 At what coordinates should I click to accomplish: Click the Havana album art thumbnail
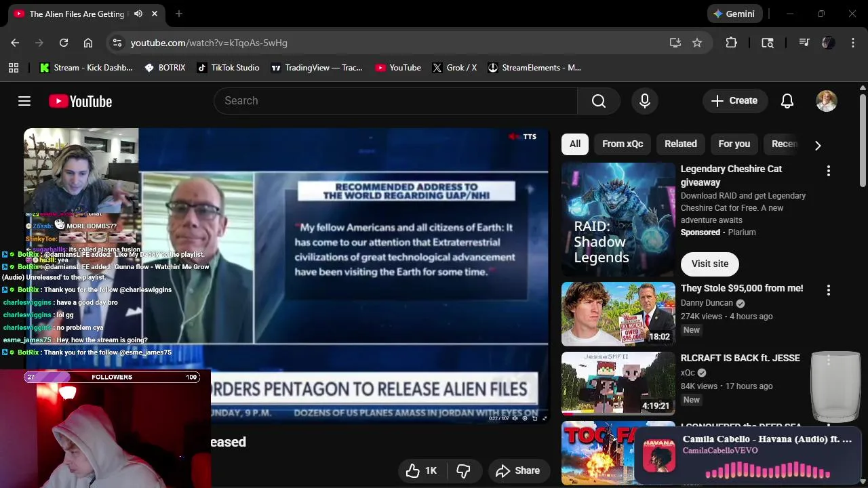(x=659, y=455)
